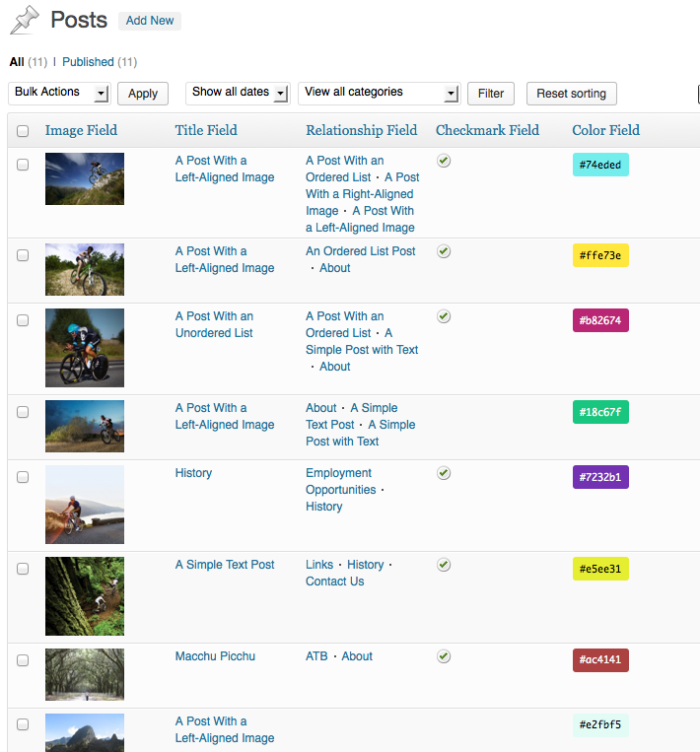This screenshot has height=752, width=700.
Task: Click the pushpin Posts icon
Action: (x=25, y=20)
